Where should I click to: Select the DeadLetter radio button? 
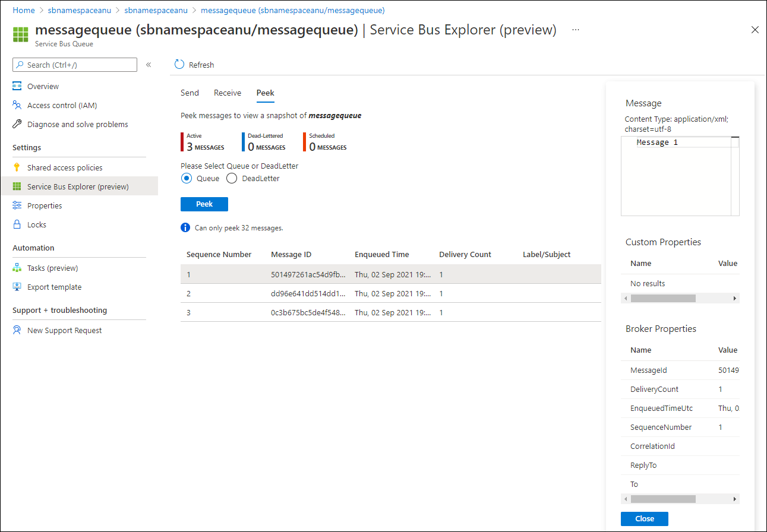[x=232, y=178]
